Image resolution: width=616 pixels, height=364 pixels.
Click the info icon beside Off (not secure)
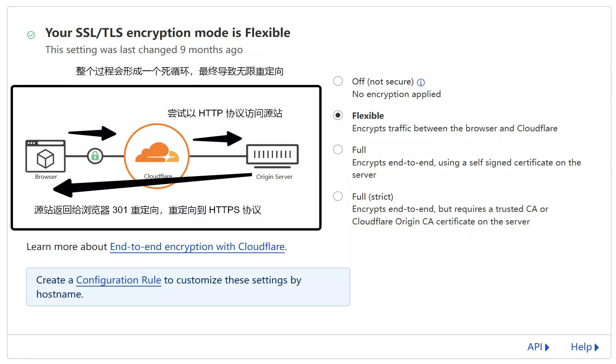coord(421,82)
